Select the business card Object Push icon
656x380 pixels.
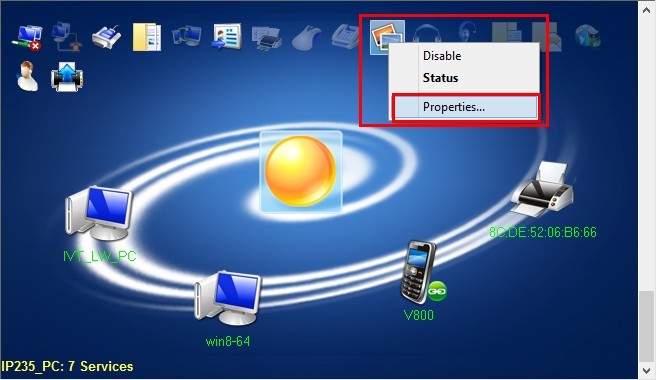(227, 37)
